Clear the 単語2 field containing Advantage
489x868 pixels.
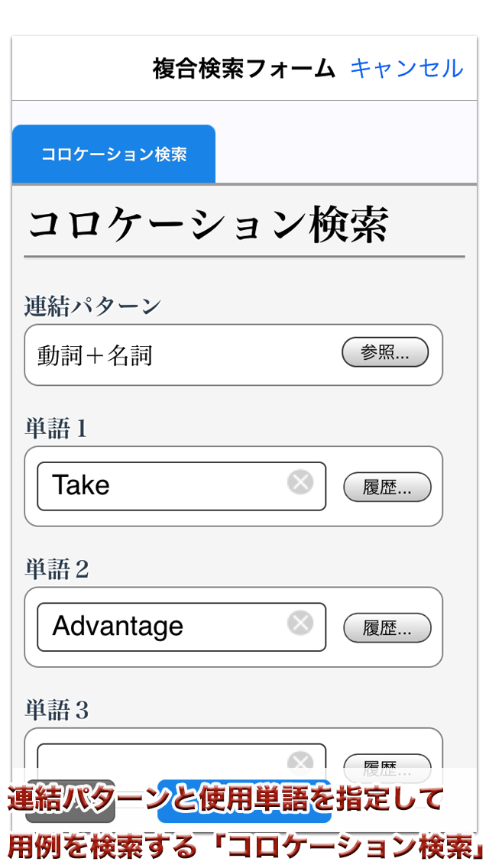click(x=300, y=623)
